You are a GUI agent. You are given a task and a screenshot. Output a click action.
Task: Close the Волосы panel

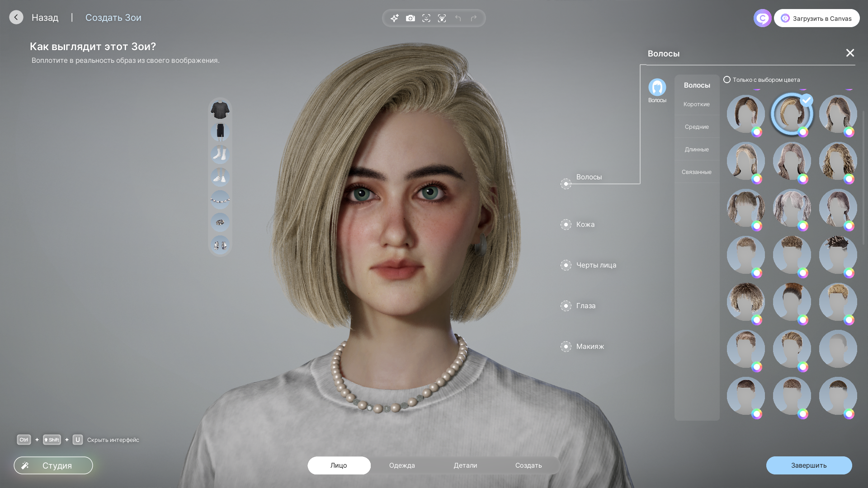point(850,53)
